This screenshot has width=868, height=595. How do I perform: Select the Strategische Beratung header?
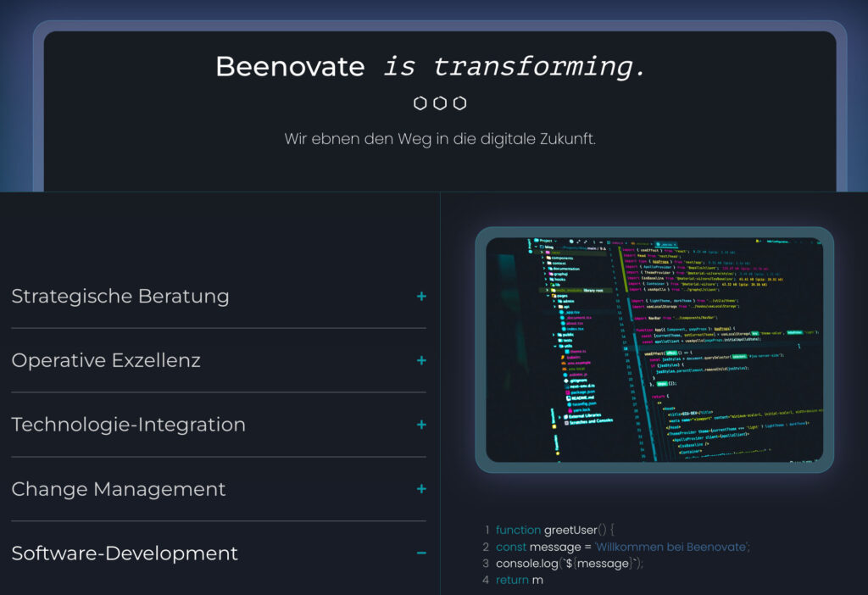click(120, 297)
